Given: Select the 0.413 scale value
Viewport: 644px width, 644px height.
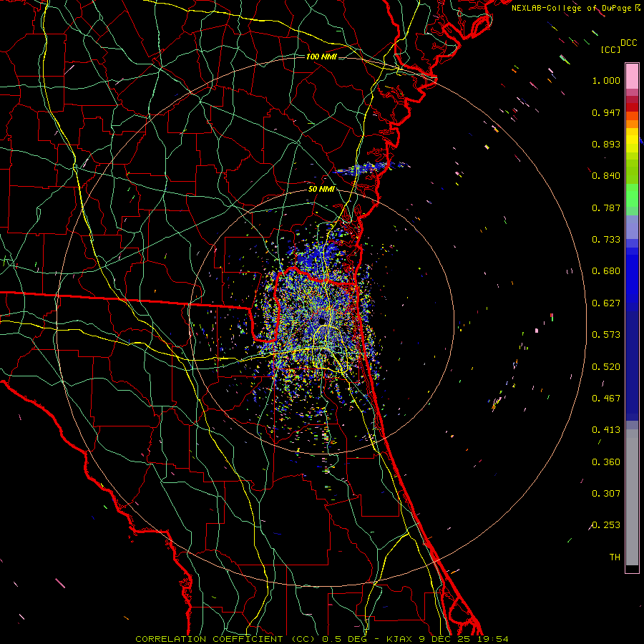Looking at the screenshot, I should (606, 430).
